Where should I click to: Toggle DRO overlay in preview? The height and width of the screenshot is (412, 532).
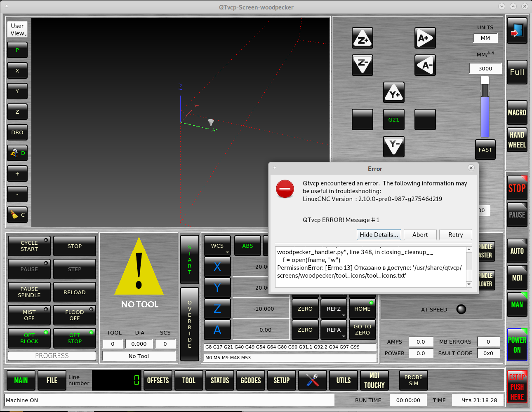(17, 132)
